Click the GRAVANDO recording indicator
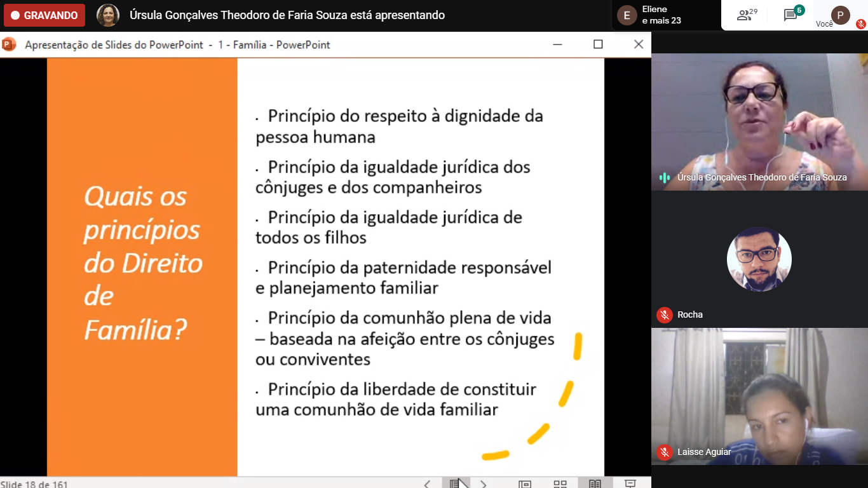This screenshot has width=868, height=488. point(44,15)
